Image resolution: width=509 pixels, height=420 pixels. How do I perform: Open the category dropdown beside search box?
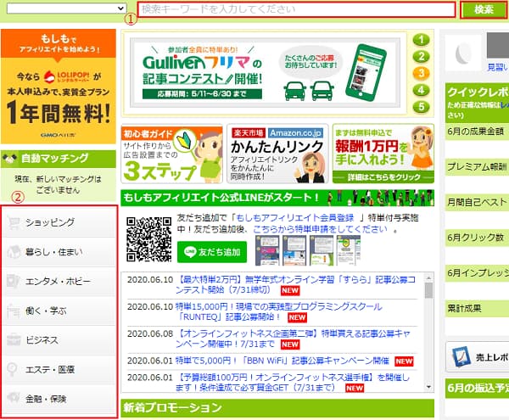coord(66,8)
